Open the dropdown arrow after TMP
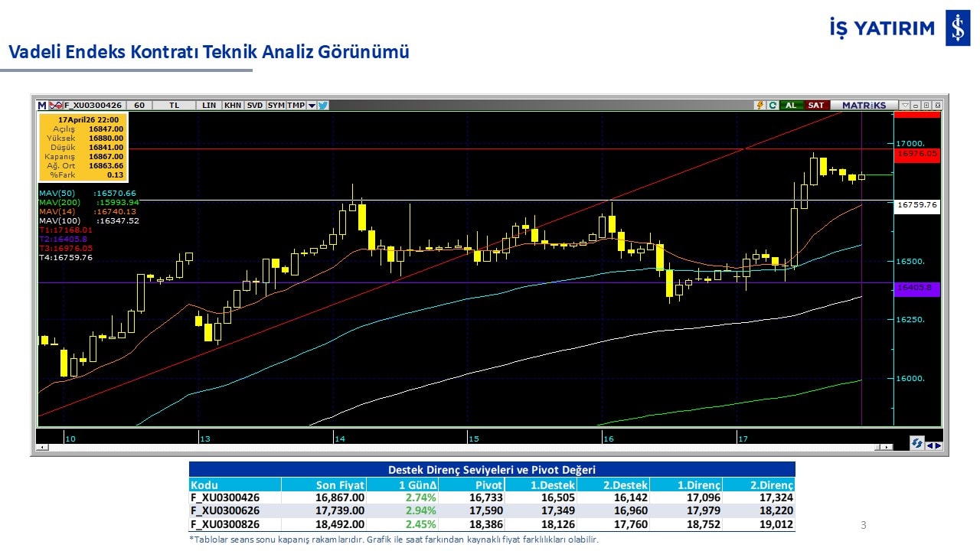Image resolution: width=980 pixels, height=551 pixels. [x=312, y=106]
